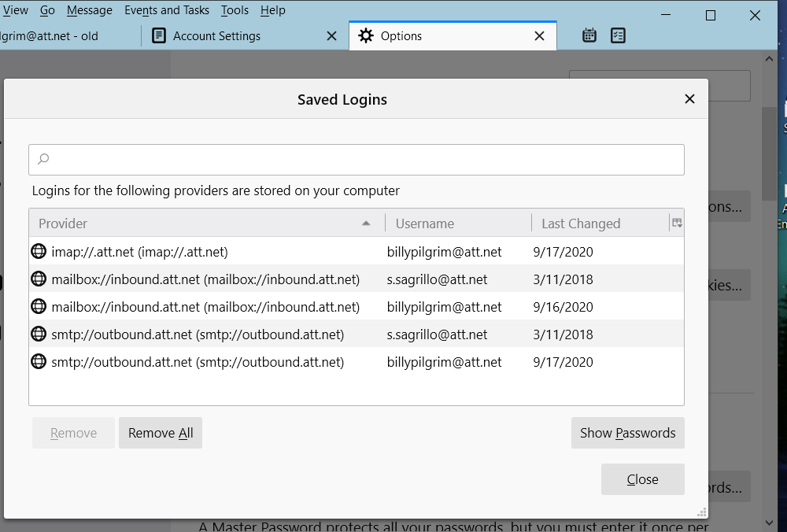The height and width of the screenshot is (532, 787).
Task: Click the Remove All button
Action: (161, 433)
